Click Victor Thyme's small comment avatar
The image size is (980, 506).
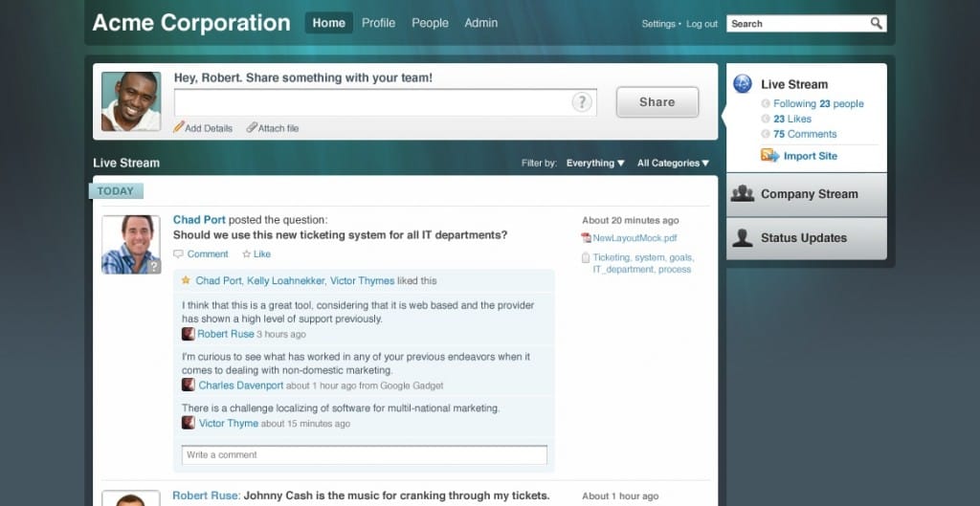[x=189, y=423]
